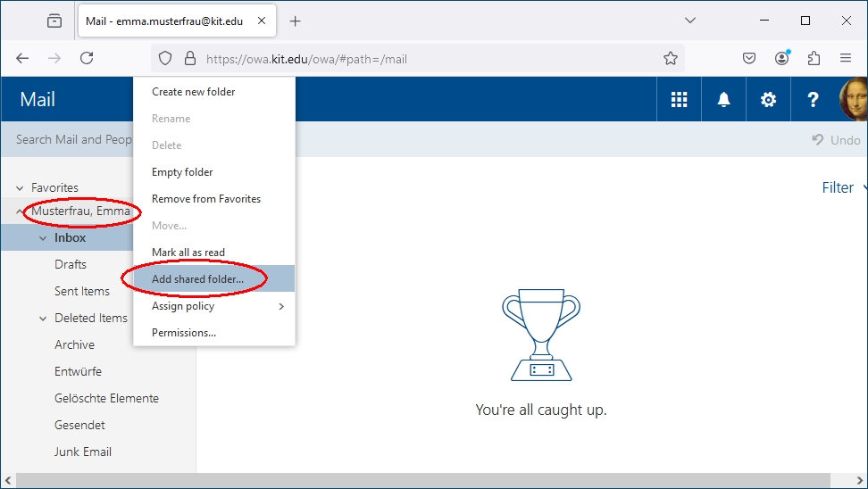Viewport: 868px width, 489px height.
Task: View site security padlock icon
Action: pos(190,58)
